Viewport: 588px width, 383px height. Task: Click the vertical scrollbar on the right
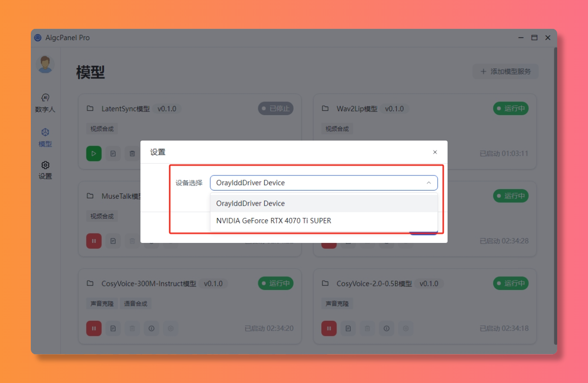click(555, 196)
